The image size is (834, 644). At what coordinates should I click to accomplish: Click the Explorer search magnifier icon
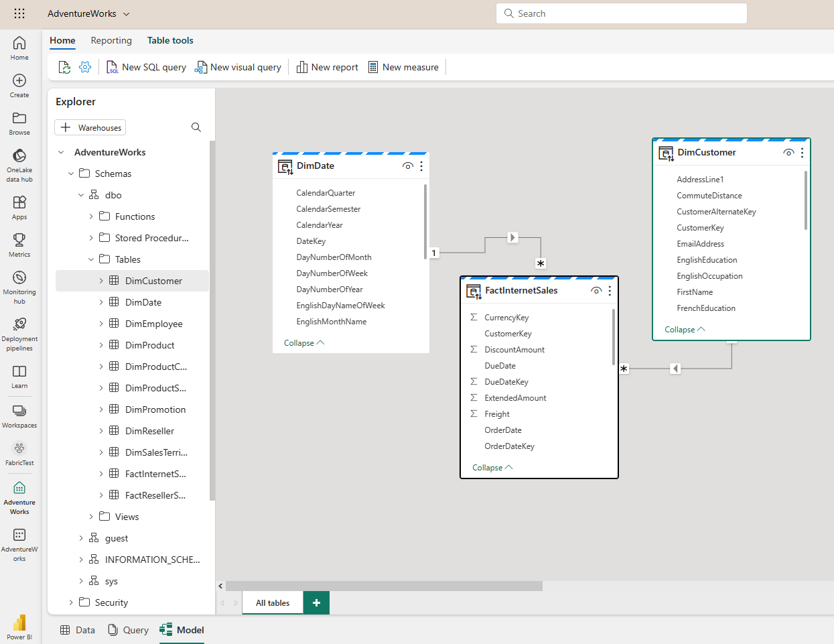196,127
